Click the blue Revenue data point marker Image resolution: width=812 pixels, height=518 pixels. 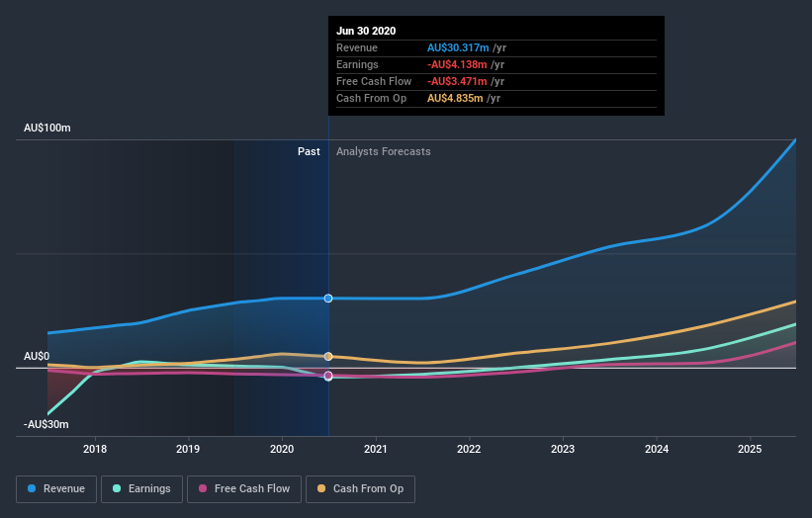click(x=328, y=299)
